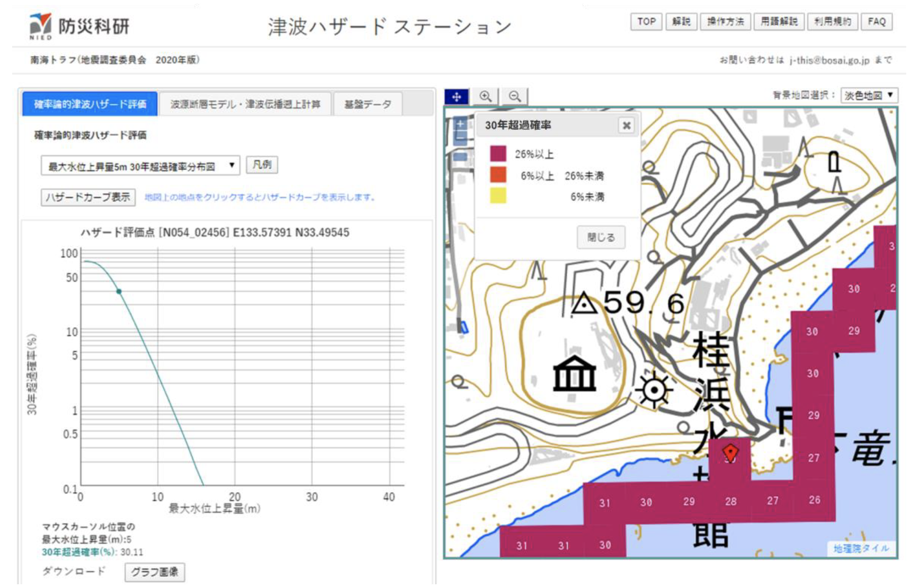
Task: Open the 用語解説 glossary page
Action: [779, 22]
